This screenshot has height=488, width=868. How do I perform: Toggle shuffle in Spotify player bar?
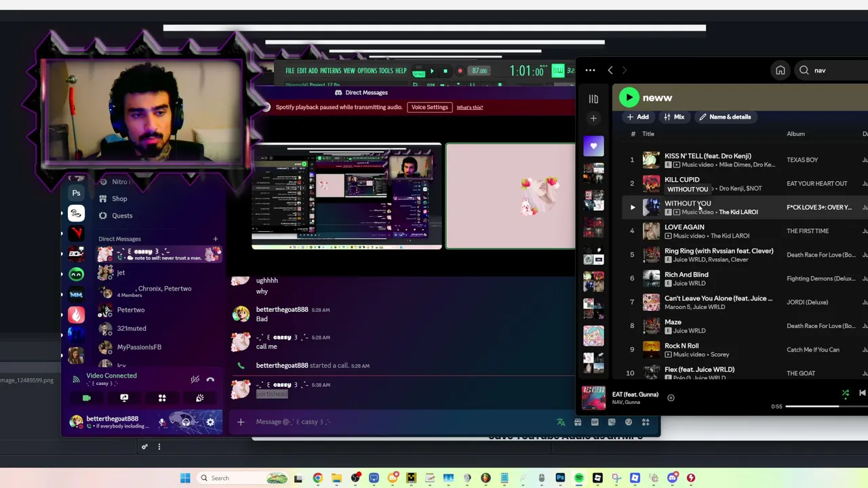click(x=846, y=393)
